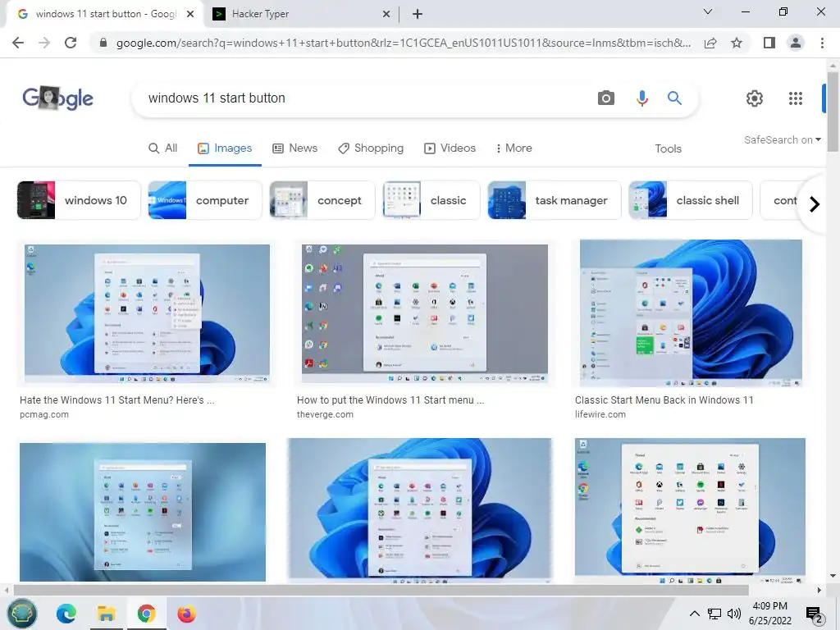Open Chrome's three-dot menu
This screenshot has height=630, width=840.
coord(822,43)
